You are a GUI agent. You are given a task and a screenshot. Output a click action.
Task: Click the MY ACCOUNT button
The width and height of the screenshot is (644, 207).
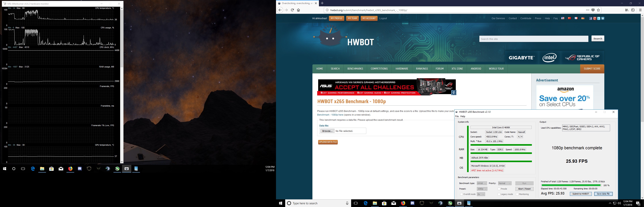pos(369,18)
